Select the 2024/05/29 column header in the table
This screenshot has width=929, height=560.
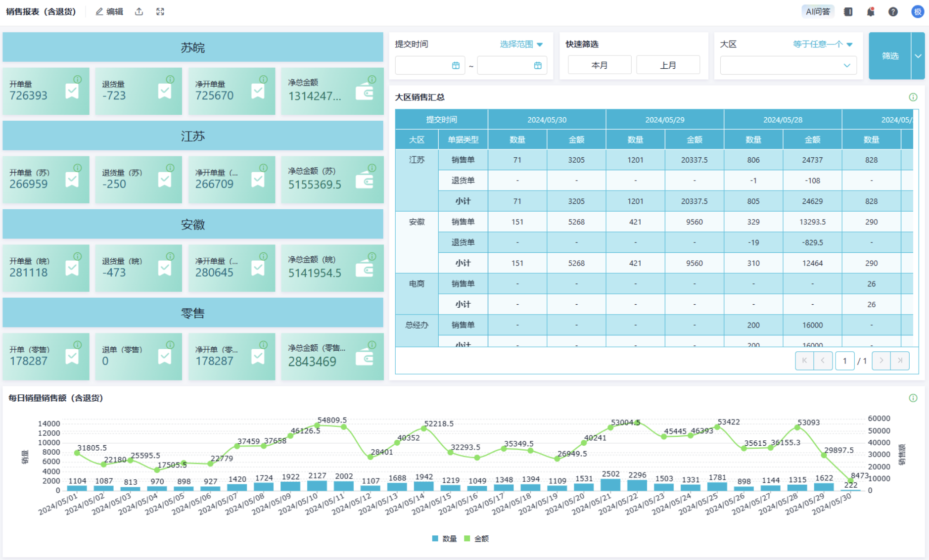(665, 120)
